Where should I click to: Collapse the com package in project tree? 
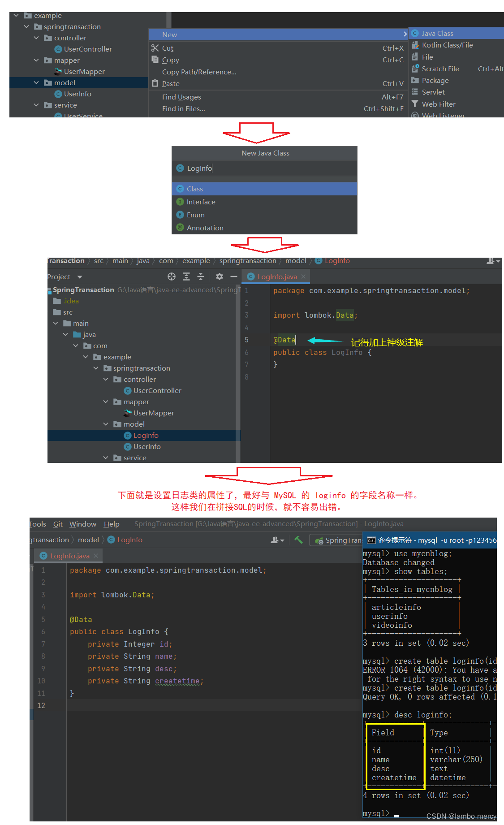(x=76, y=346)
